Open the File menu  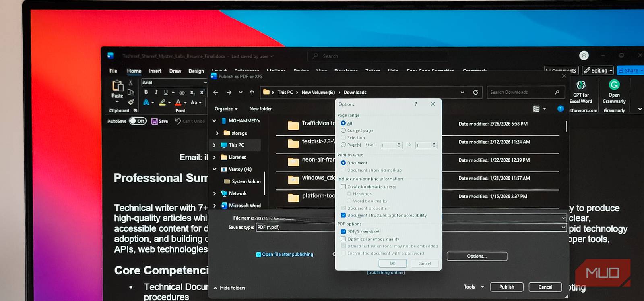pyautogui.click(x=114, y=71)
